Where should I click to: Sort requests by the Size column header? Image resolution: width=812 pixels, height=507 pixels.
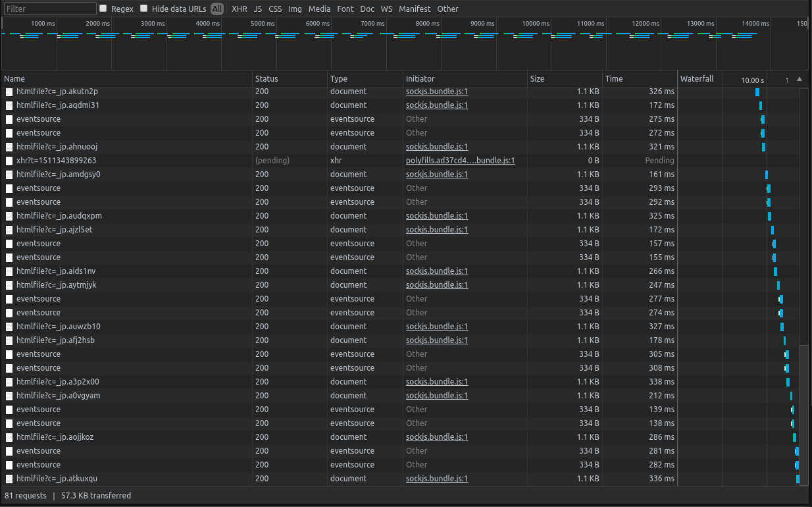[537, 78]
